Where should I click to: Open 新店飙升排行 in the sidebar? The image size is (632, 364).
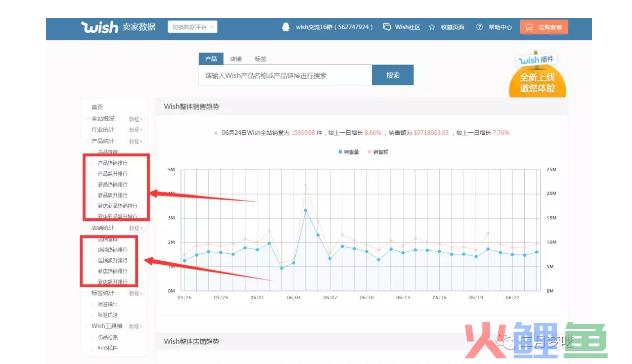tap(112, 282)
